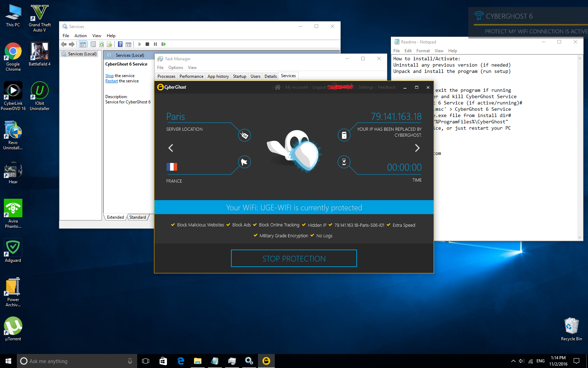Open My Account in CyberGhost
Screen dimensions: 588x368
(x=296, y=87)
